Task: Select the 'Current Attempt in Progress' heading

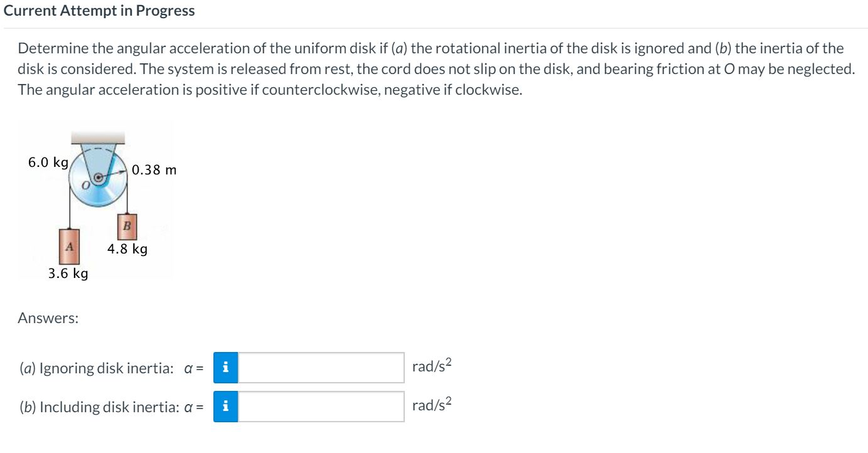Action: click(x=100, y=10)
